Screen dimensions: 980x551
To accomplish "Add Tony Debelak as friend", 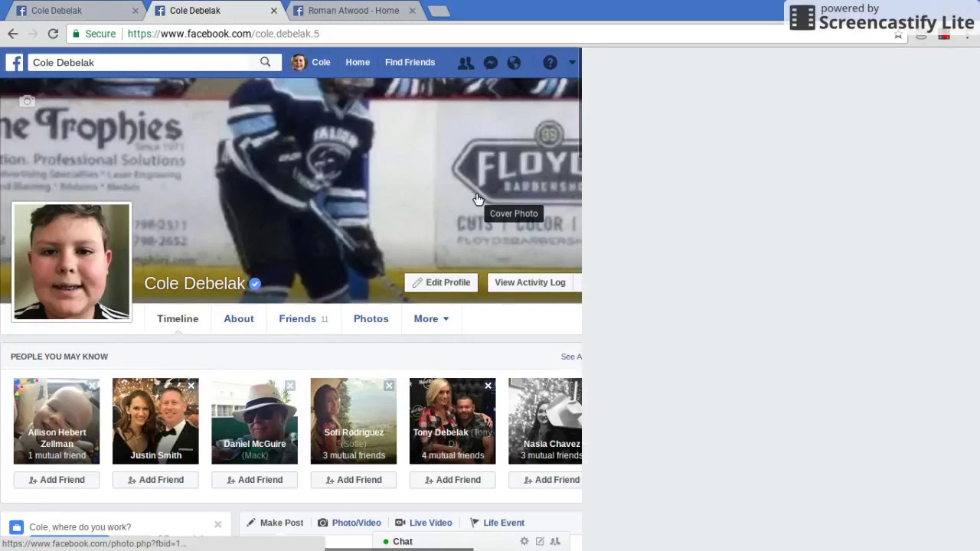I will coord(452,480).
